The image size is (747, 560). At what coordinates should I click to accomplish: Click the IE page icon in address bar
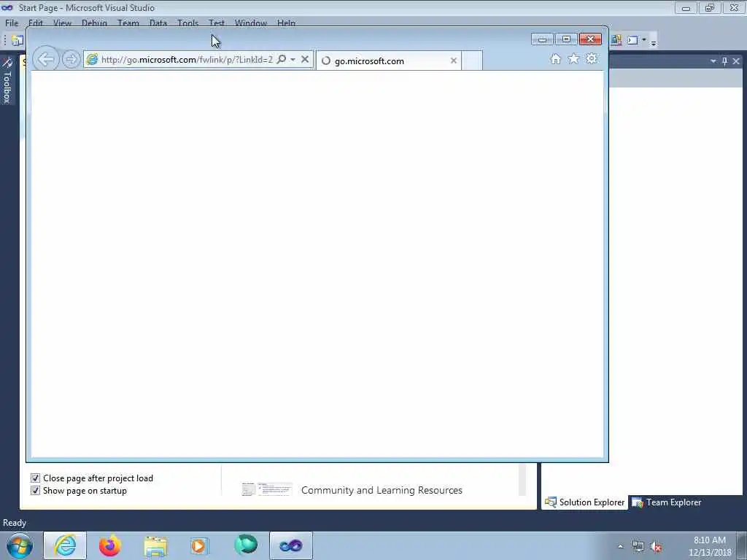[92, 59]
